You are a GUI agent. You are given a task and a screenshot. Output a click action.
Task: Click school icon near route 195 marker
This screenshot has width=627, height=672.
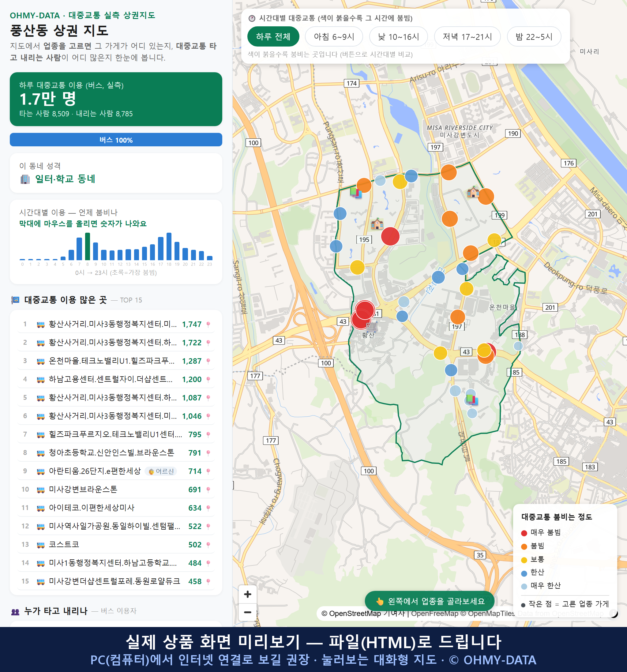[x=377, y=223]
